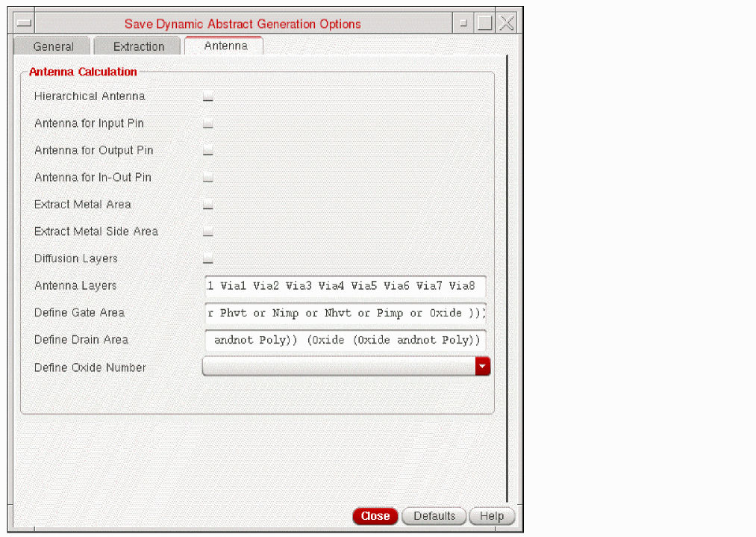Click the Antenna for In-Out Pin label

[93, 178]
